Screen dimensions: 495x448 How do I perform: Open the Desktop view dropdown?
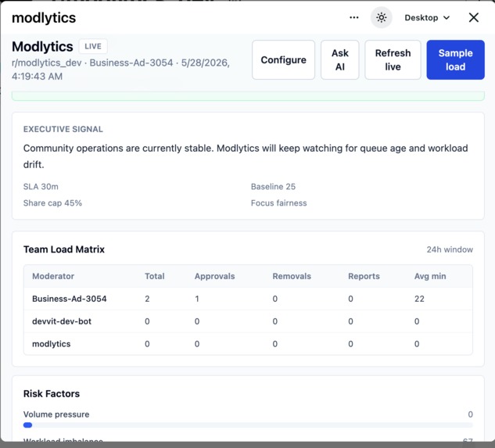pyautogui.click(x=427, y=18)
